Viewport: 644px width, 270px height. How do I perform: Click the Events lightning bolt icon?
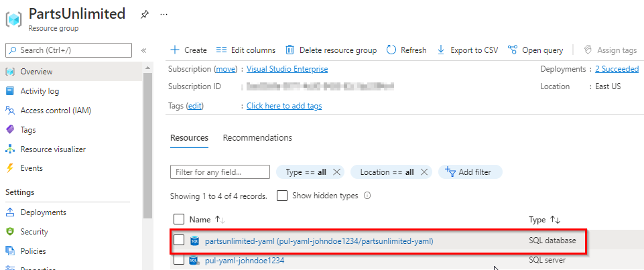(x=10, y=168)
